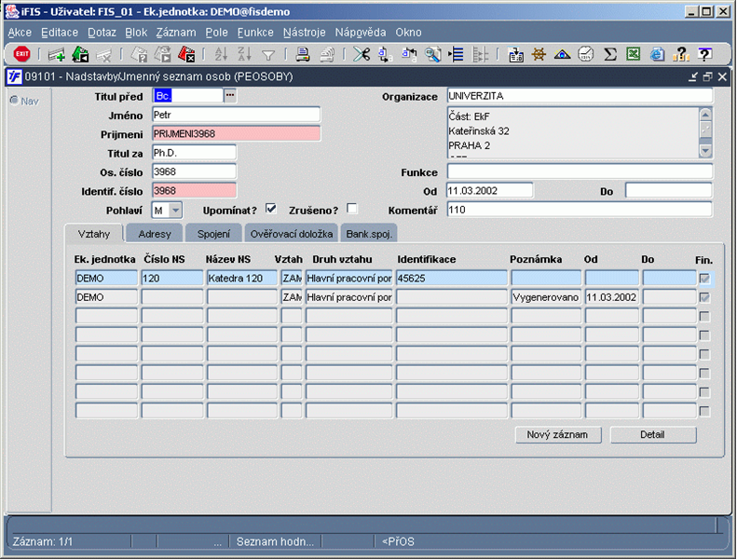Toggle Fin. checkbox in third table row

tap(704, 317)
